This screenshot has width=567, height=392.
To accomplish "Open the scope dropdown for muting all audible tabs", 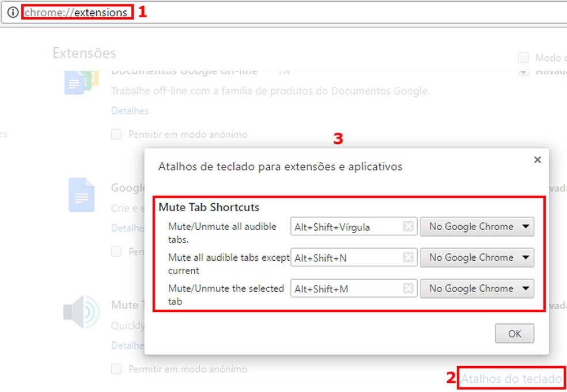I will tap(477, 226).
